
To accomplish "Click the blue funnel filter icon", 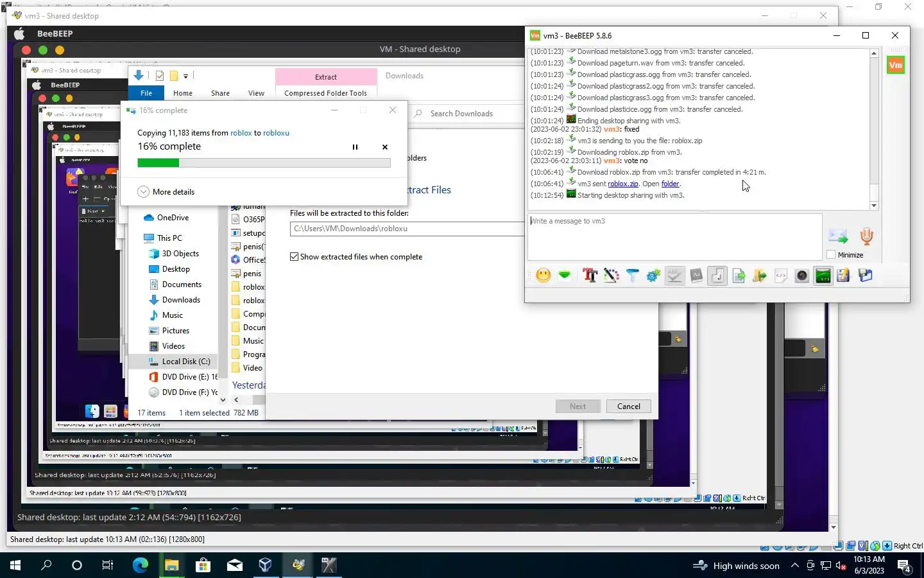I will pos(632,276).
